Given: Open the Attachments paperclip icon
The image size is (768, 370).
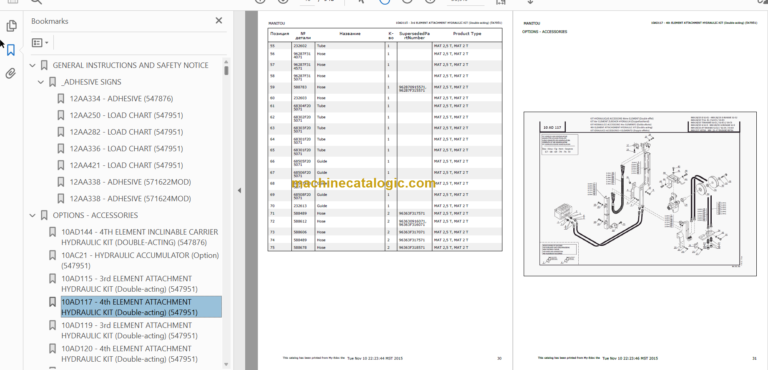Looking at the screenshot, I should tap(11, 74).
